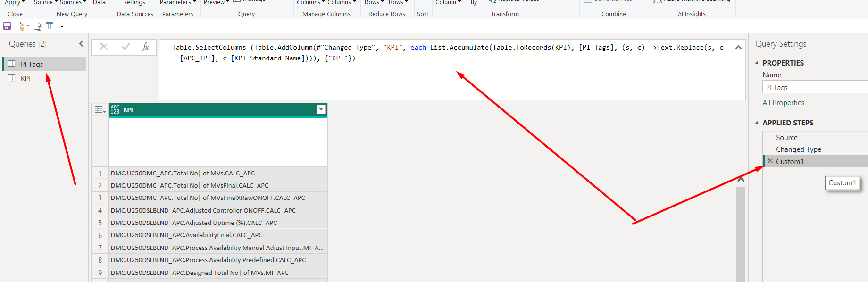Delete Custom1 step with X icon
868x282 pixels.
(x=770, y=161)
